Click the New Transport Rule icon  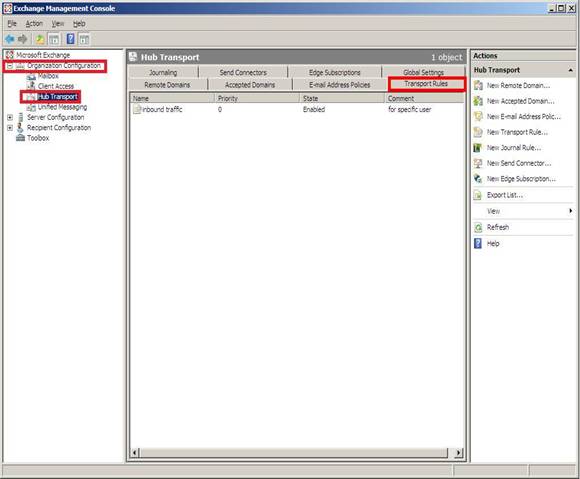[x=478, y=132]
